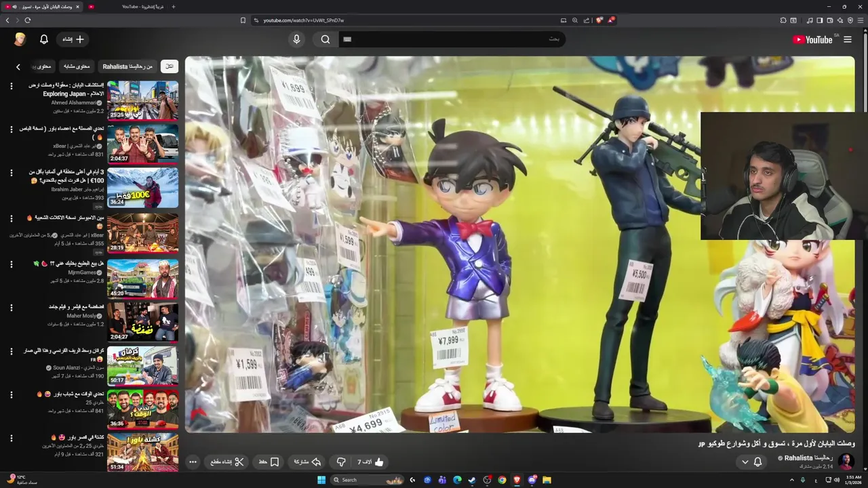Open Brave Shields lion icon
The image size is (868, 488).
click(x=599, y=20)
